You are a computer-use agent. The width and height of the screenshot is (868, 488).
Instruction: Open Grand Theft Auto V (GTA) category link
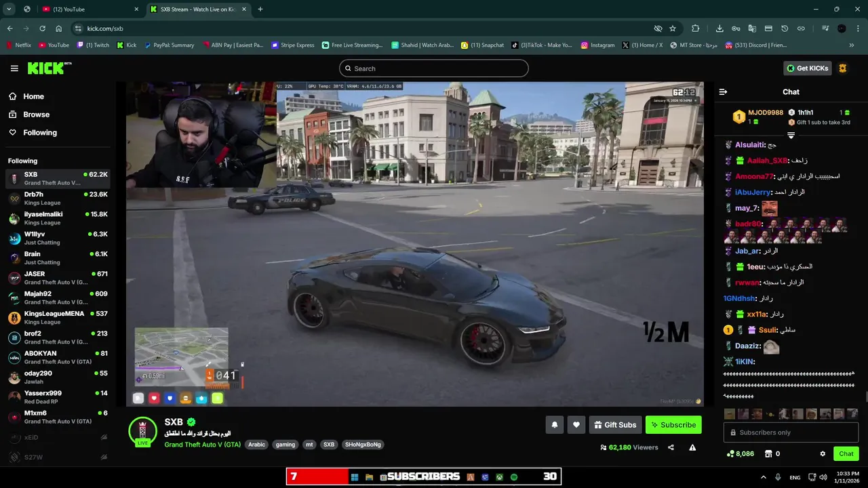[x=202, y=445]
